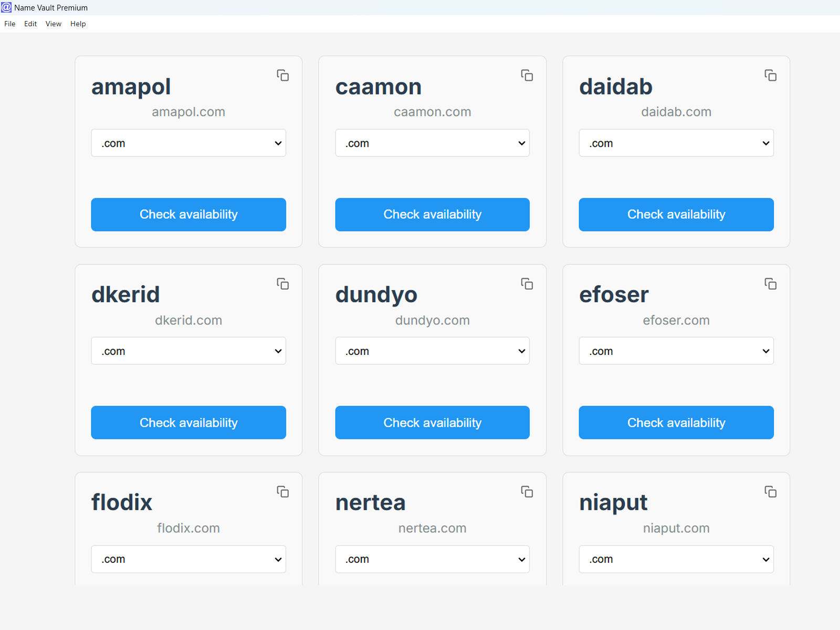Copy the niaput domain name
The height and width of the screenshot is (630, 840).
coord(770,492)
